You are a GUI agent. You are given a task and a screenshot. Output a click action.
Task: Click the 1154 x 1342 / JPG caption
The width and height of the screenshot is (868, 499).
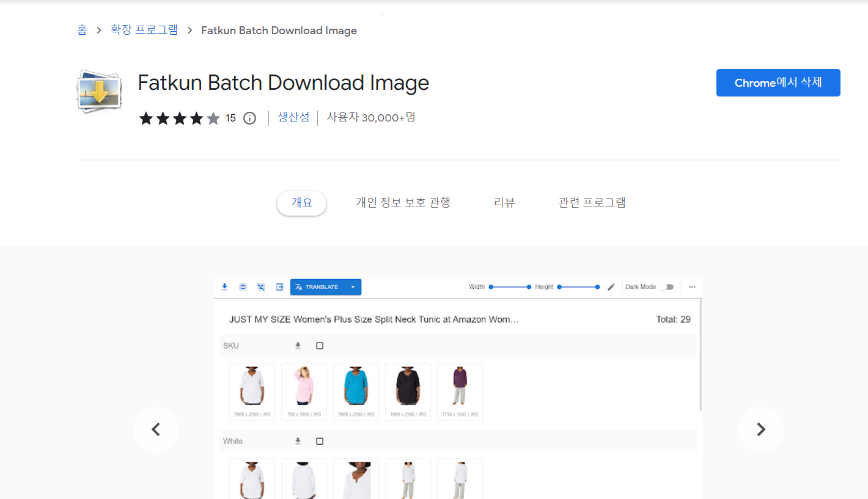pos(460,415)
